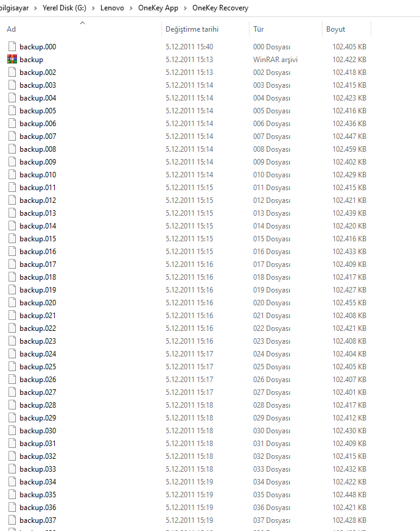Expand the chevron after Lenovo in the breadcrumb
Viewport: 420px width, 532px height.
point(131,8)
